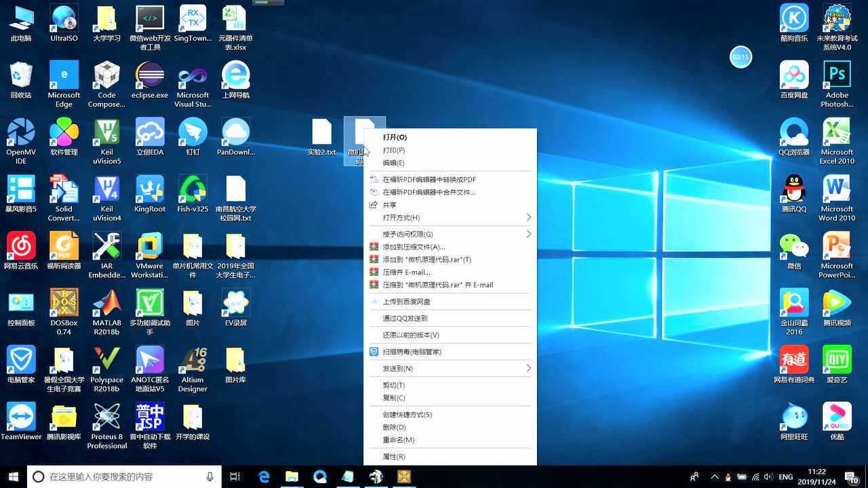Select 添加到压缩文件(A)... menu entry
Screen dimensions: 868x488
point(414,247)
